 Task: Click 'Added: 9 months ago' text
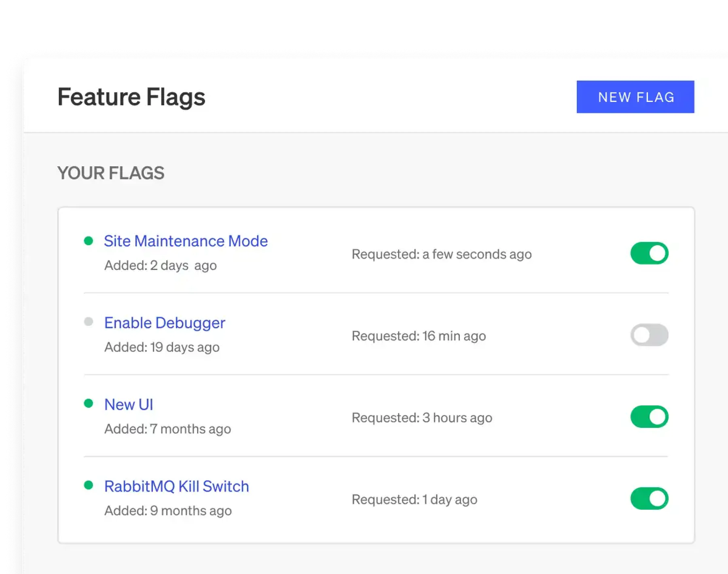click(168, 510)
